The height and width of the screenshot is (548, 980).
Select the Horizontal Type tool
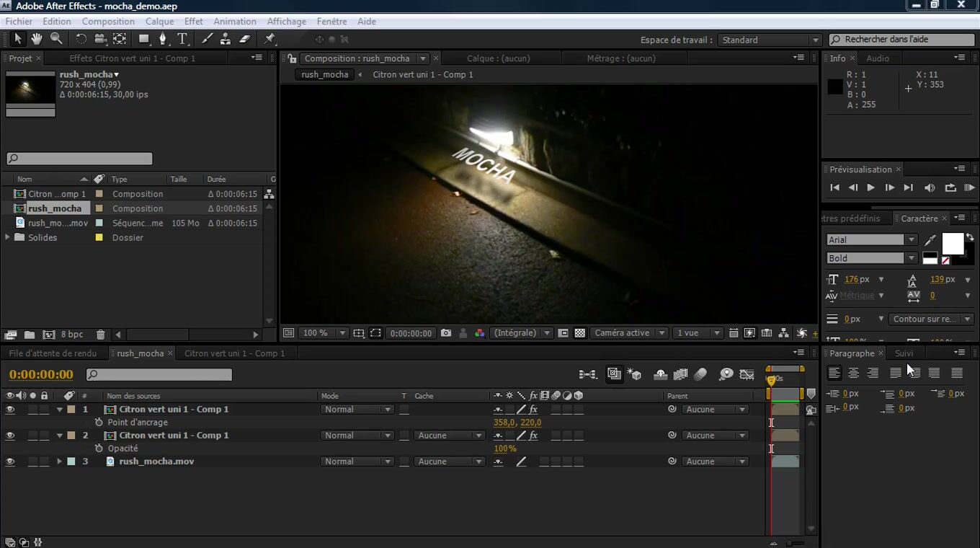pos(182,39)
